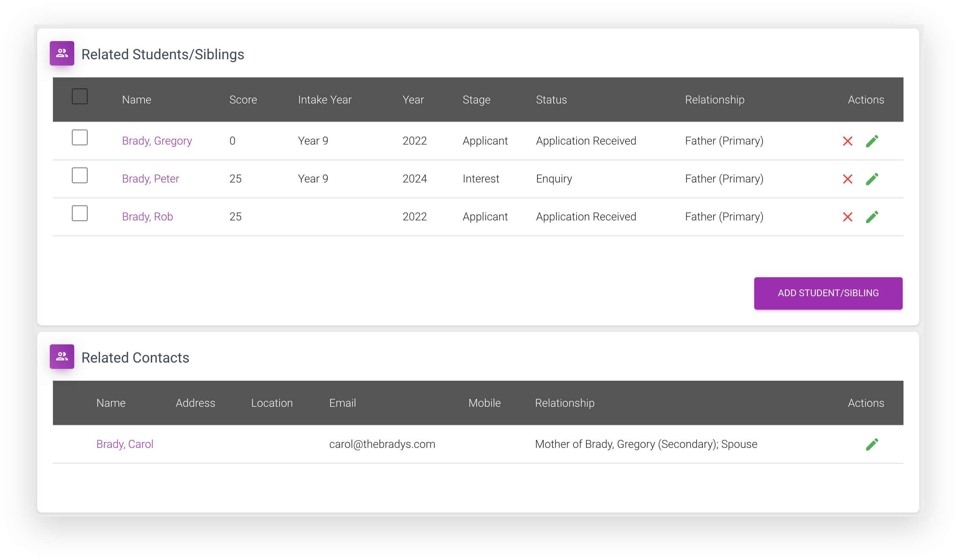Delete the Brady, Rob student record
958x560 pixels.
point(848,217)
